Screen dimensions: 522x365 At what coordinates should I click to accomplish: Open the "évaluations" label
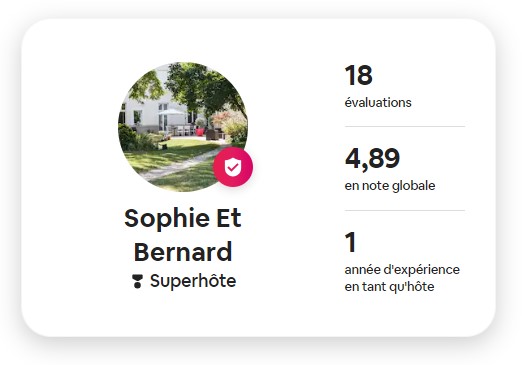click(x=378, y=102)
